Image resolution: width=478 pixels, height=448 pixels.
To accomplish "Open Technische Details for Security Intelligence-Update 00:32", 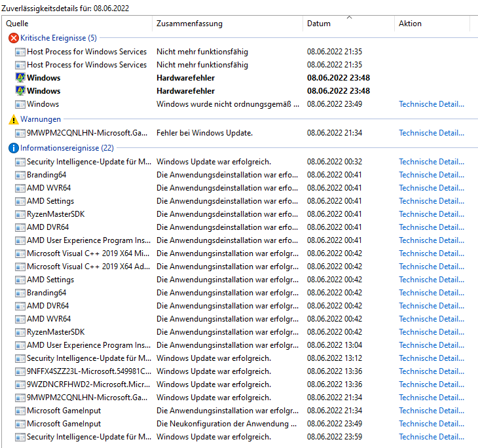I will (432, 162).
